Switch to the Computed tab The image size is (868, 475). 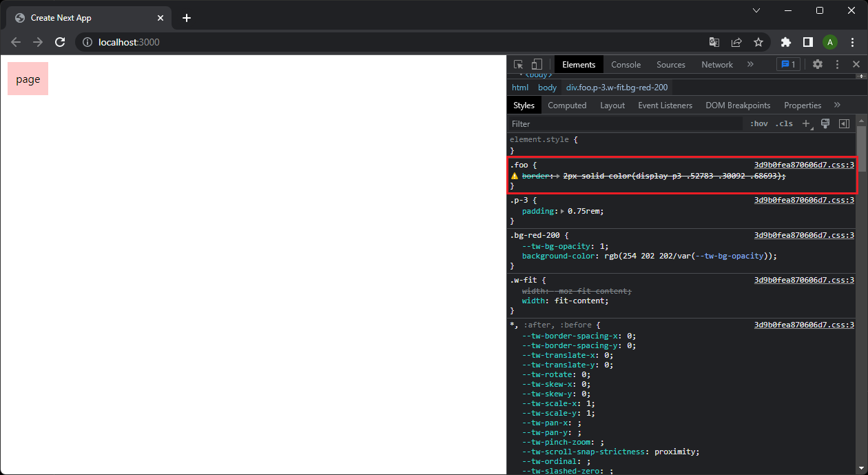tap(567, 105)
